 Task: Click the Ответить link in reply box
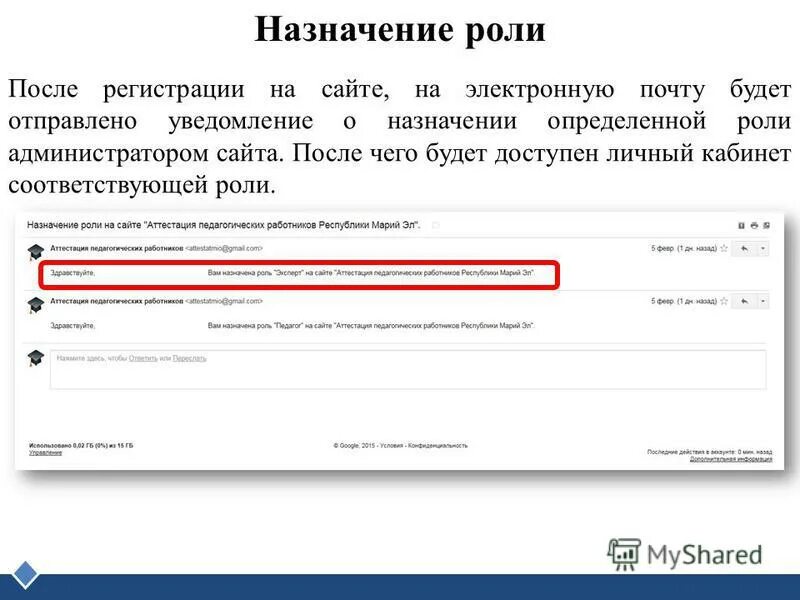[143, 357]
